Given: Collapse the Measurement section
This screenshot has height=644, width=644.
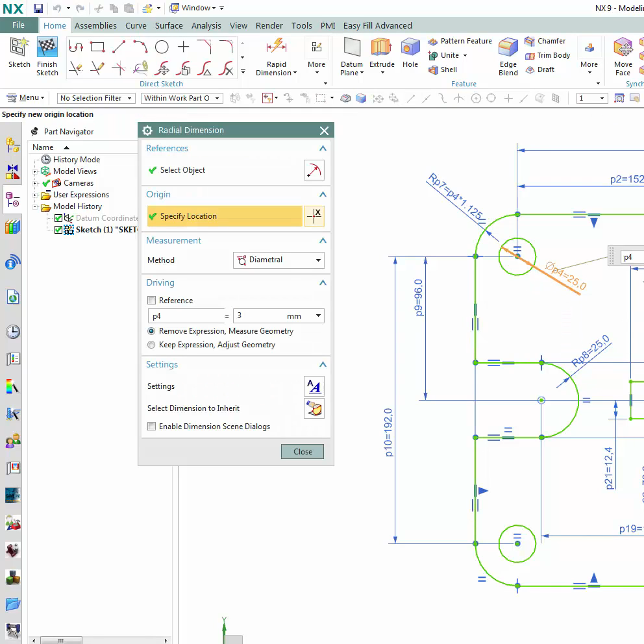Looking at the screenshot, I should point(323,241).
